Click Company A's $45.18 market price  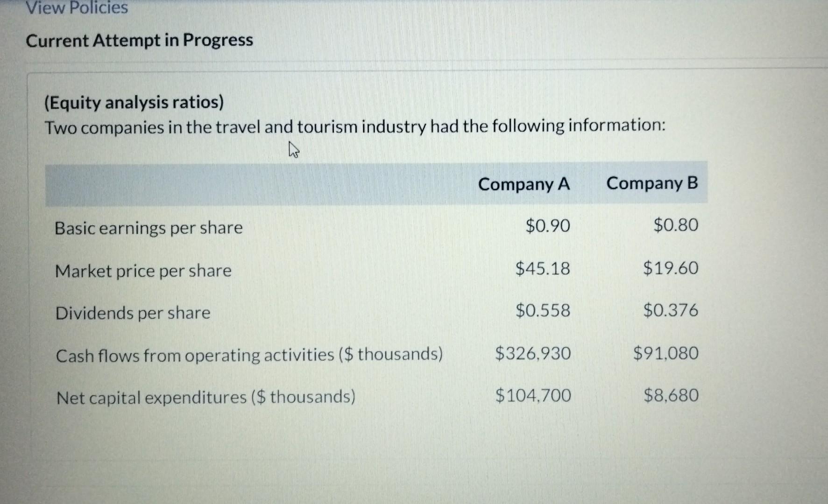pos(543,269)
